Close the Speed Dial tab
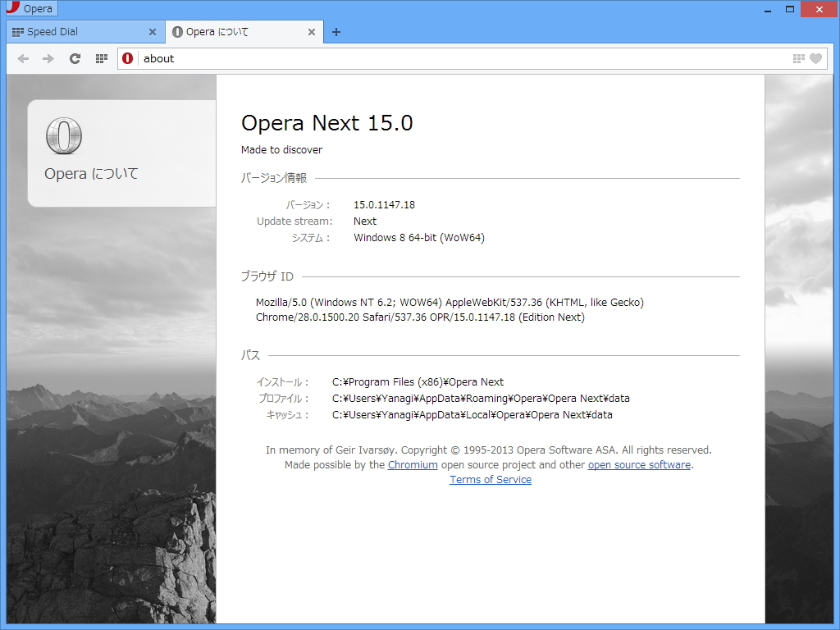Screen dimensions: 840x630 tap(153, 32)
